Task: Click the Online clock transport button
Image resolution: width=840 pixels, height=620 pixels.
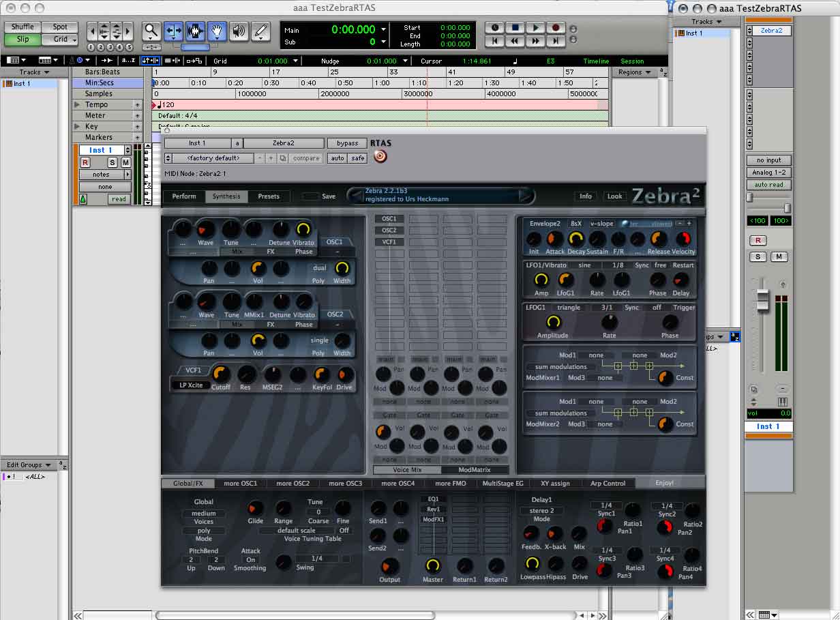Action: (x=494, y=28)
